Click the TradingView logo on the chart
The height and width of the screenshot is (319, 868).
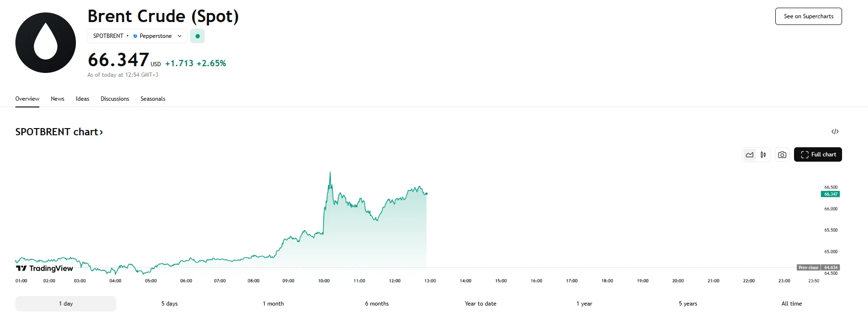coord(43,269)
